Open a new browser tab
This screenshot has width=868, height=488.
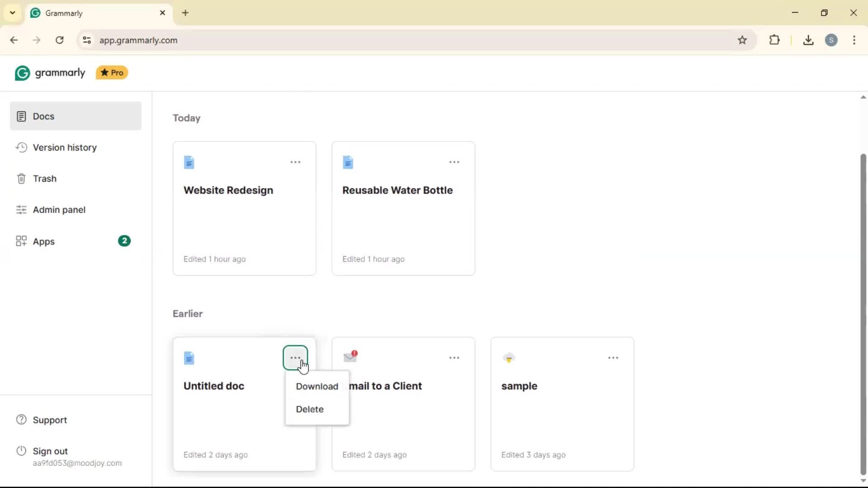pos(185,13)
